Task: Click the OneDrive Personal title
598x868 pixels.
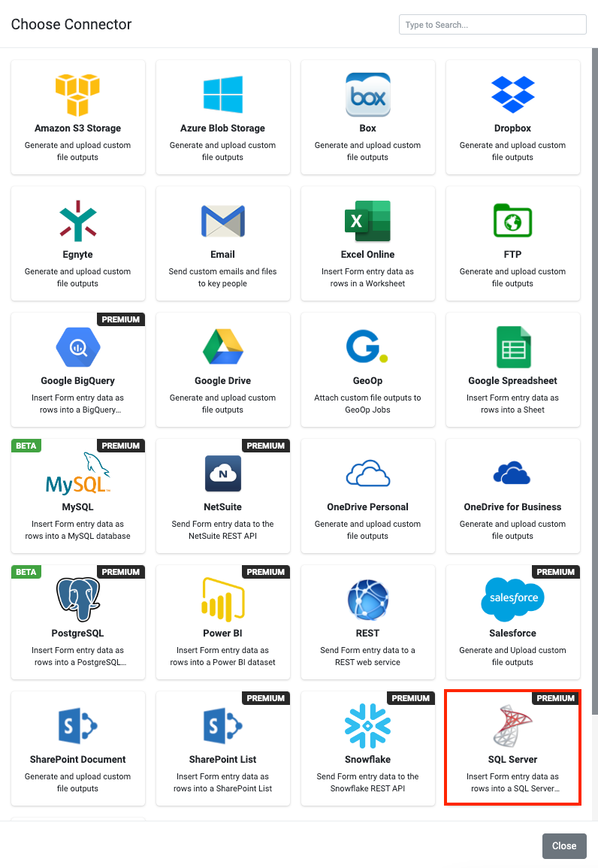Action: tap(368, 507)
